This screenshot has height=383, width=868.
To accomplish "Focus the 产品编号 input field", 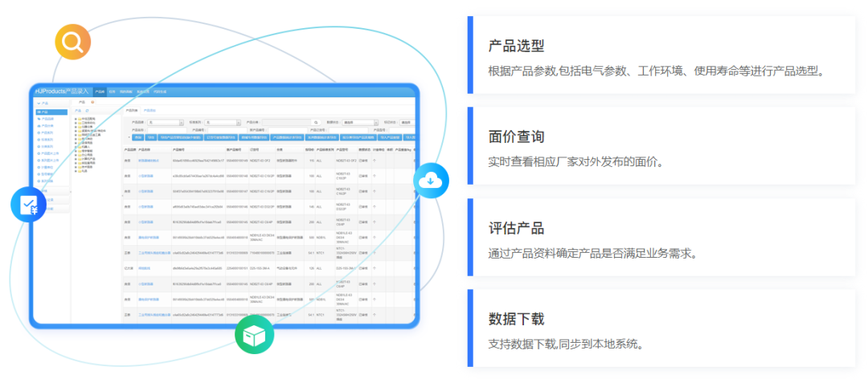I will pos(227,130).
